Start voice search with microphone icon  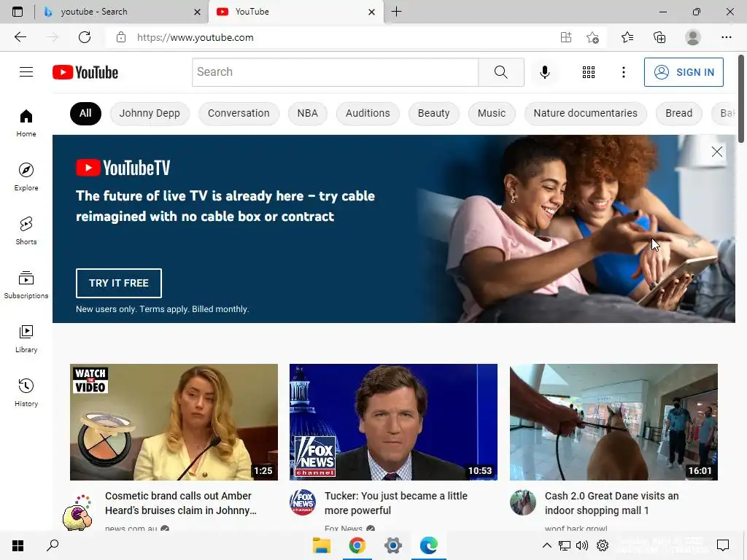(544, 72)
